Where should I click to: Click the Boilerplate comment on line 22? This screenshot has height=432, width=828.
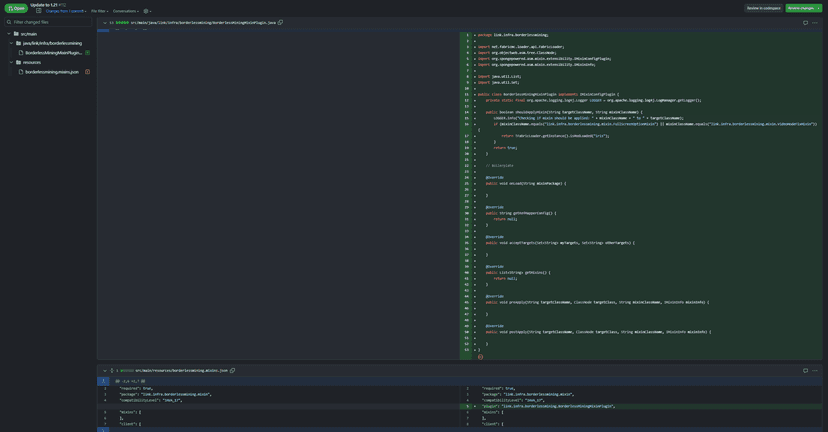(500, 166)
